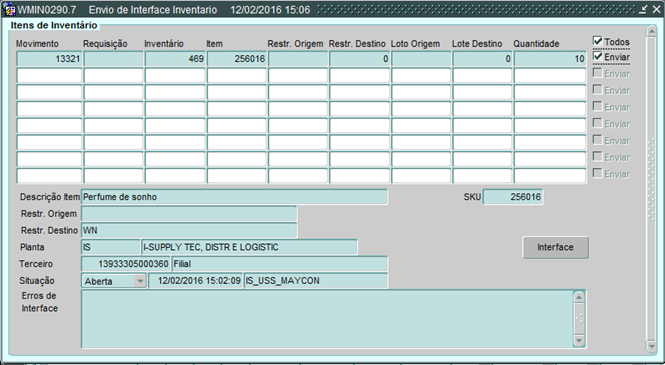The image size is (665, 365).
Task: Close the Envio de Interface Inventario window
Action: pyautogui.click(x=656, y=10)
